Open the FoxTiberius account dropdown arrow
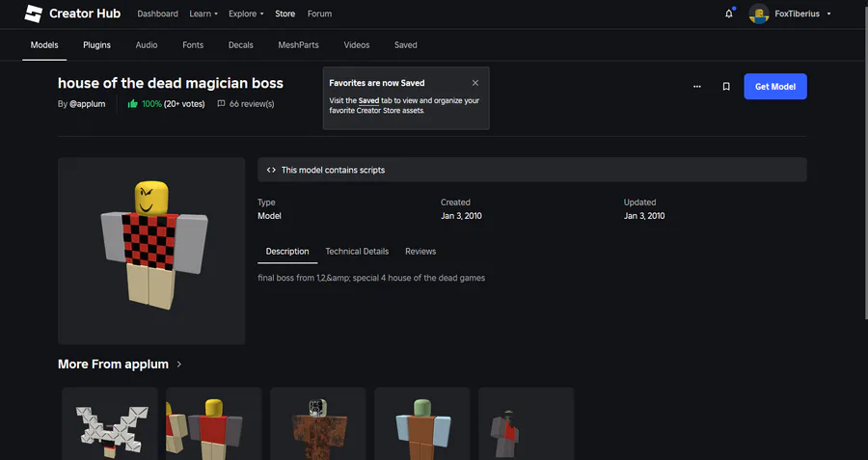 [x=828, y=14]
